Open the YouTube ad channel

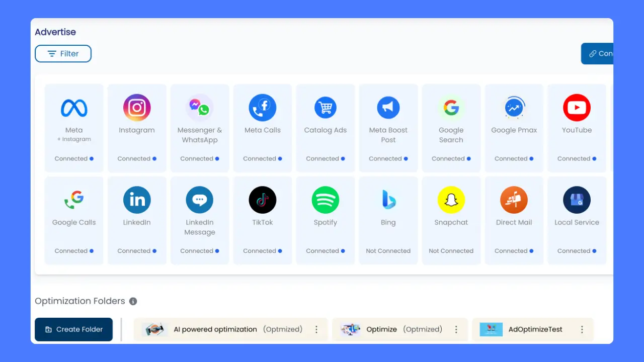click(577, 128)
